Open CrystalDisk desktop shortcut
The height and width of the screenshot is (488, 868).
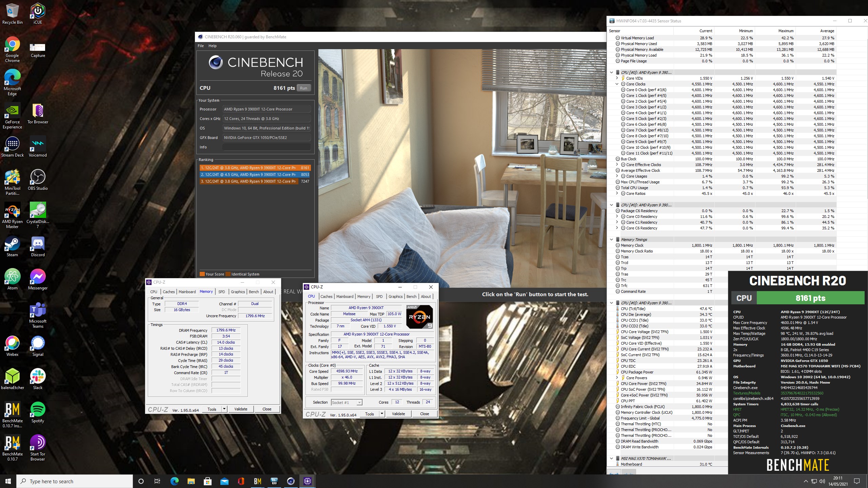[x=38, y=216]
